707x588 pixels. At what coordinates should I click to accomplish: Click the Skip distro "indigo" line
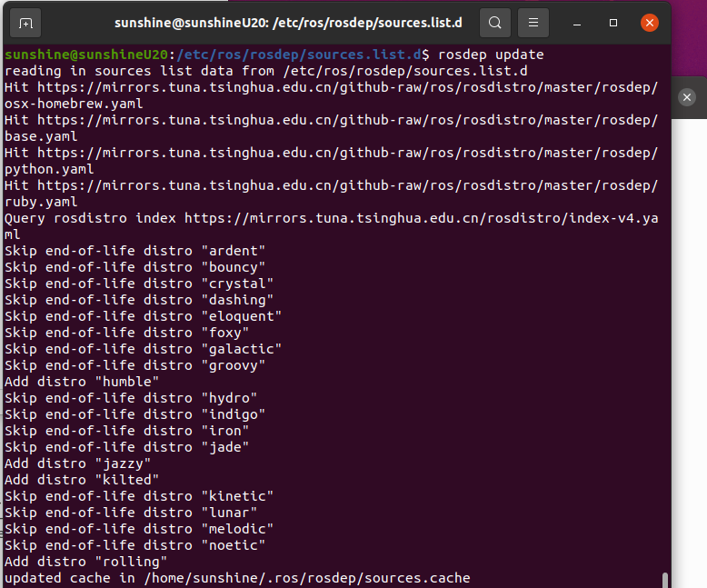point(134,414)
